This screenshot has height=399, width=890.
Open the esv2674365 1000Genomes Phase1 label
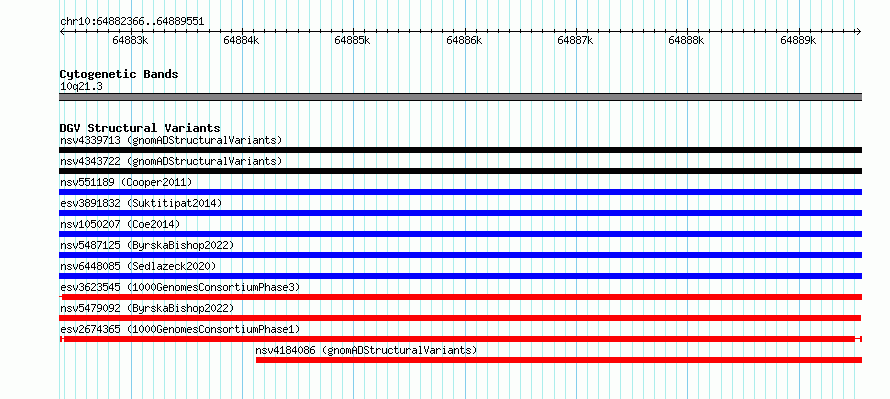(x=180, y=329)
